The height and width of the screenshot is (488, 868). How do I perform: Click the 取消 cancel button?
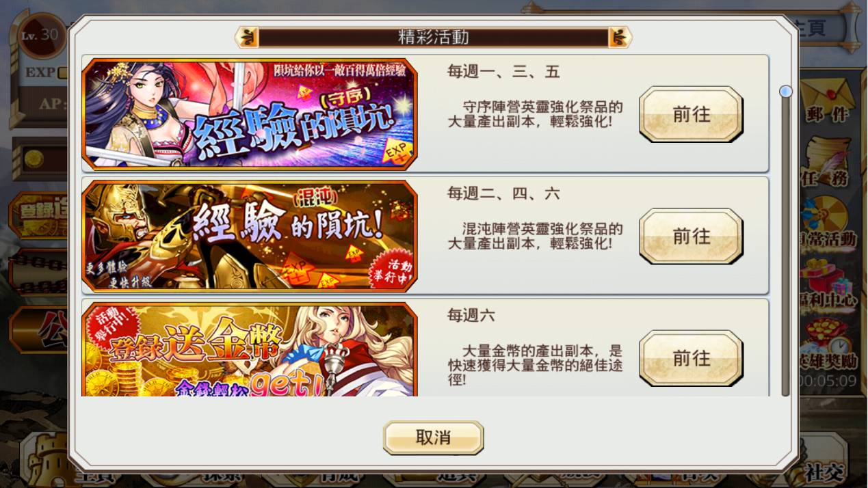[x=433, y=437]
